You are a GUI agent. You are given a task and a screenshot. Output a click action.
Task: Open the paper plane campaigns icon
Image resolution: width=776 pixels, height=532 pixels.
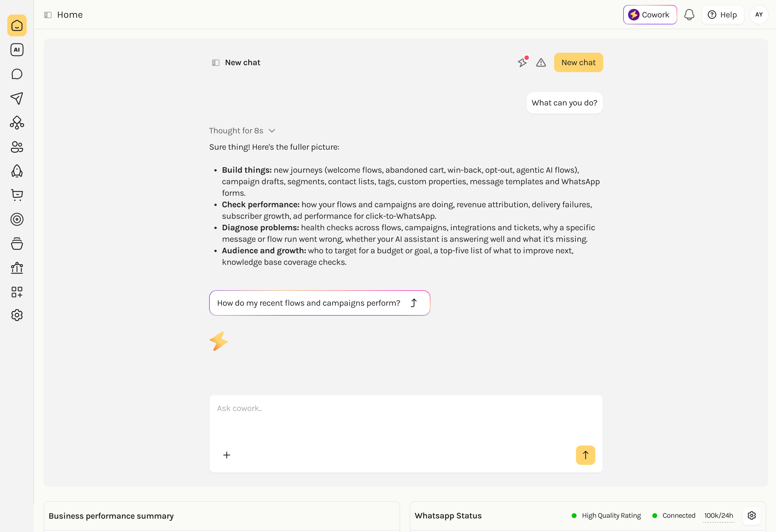(x=17, y=98)
